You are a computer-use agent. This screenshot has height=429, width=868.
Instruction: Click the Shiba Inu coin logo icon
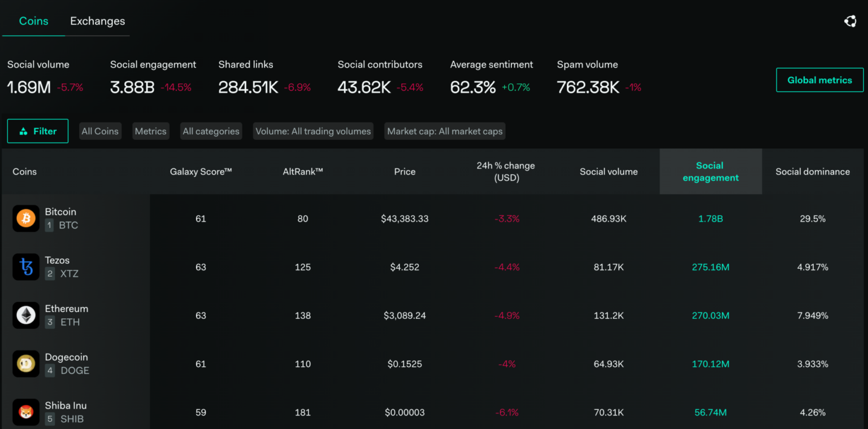[x=26, y=413]
